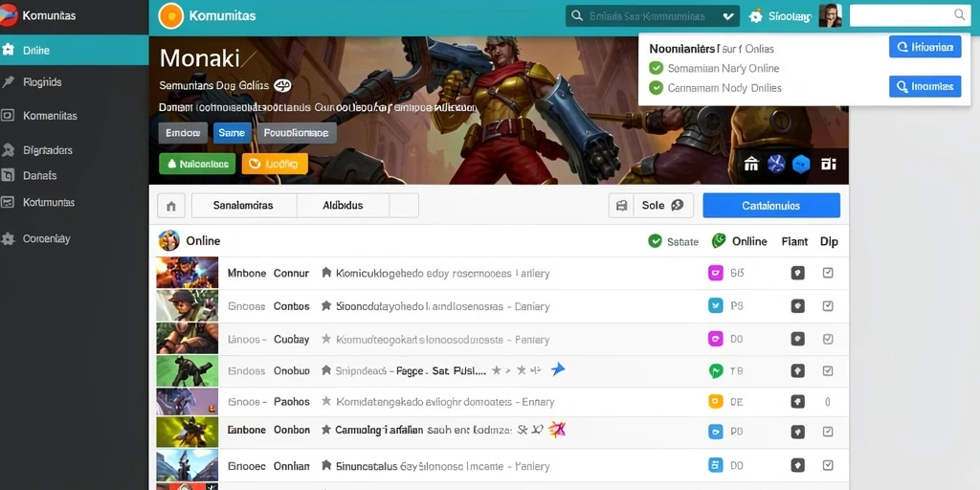Click blue badge icon in Snooos Contos row
The width and height of the screenshot is (980, 490).
(x=716, y=305)
